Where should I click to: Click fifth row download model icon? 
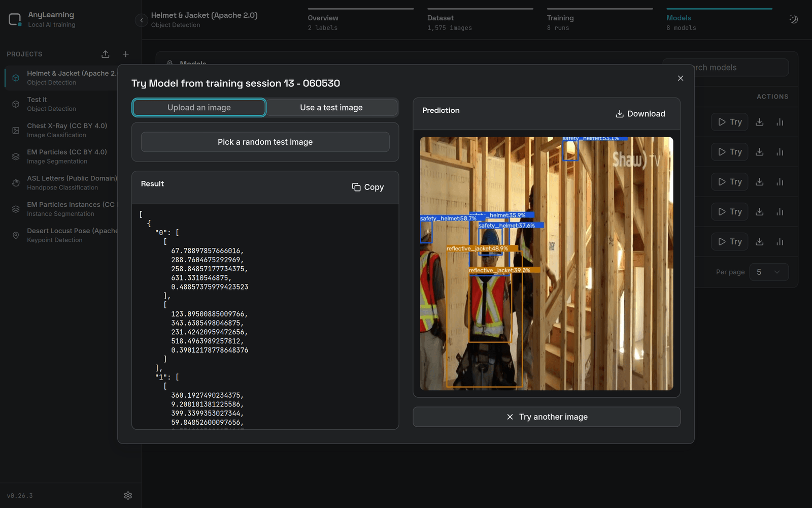760,242
